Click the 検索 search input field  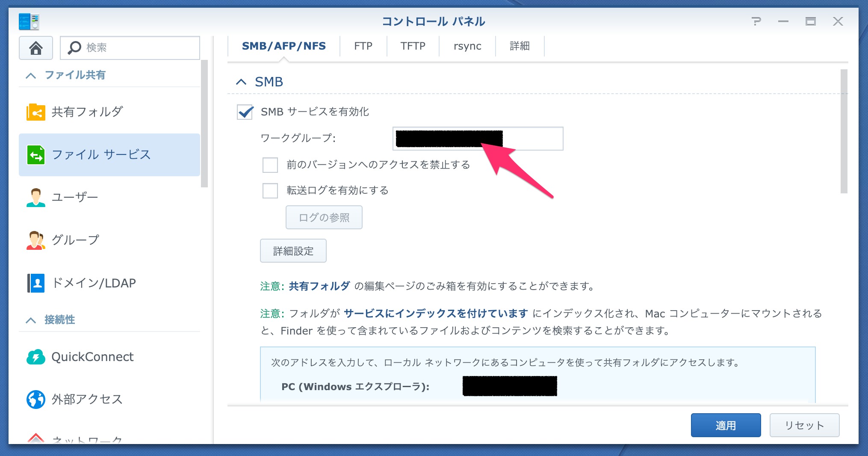(130, 48)
